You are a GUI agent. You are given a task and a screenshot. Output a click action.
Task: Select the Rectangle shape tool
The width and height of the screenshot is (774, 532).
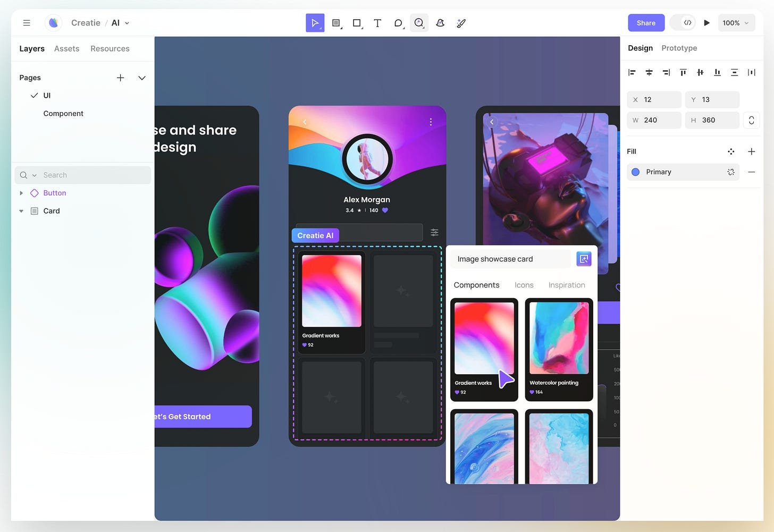pos(357,23)
